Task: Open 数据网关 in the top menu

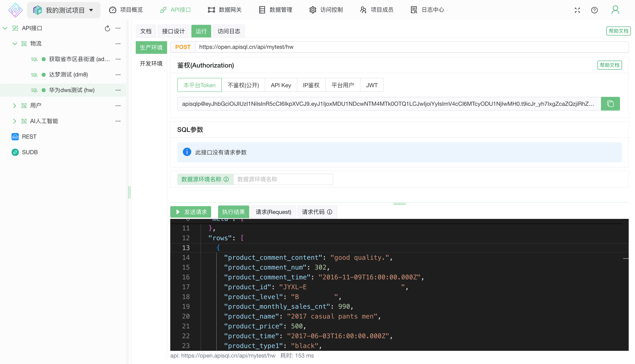Action: 224,10
